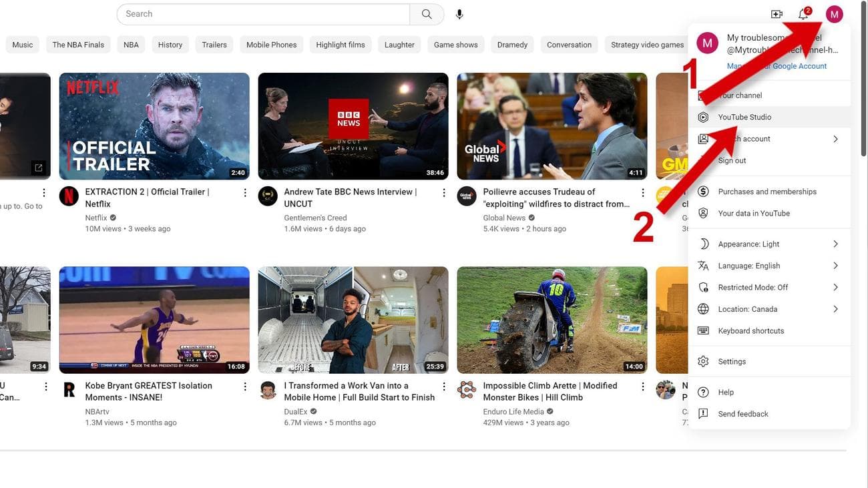Click Keyboard shortcuts entry

[769, 331]
